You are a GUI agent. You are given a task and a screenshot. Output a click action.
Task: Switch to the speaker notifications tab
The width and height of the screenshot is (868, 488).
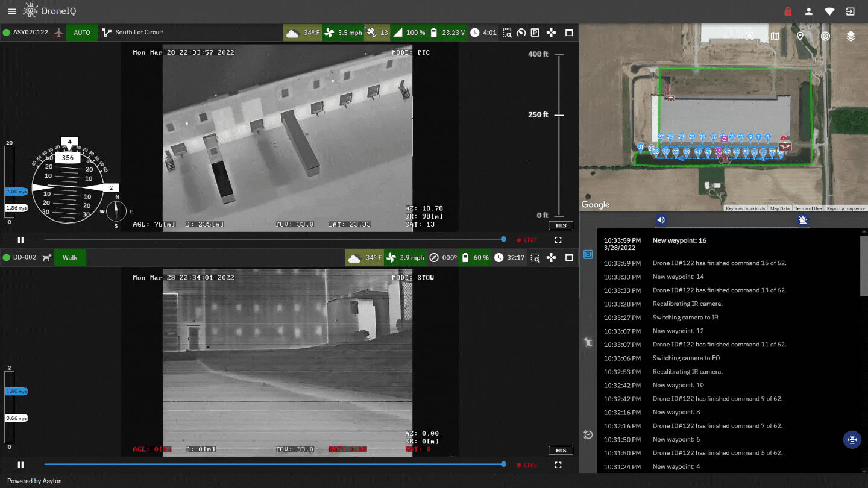(x=661, y=220)
